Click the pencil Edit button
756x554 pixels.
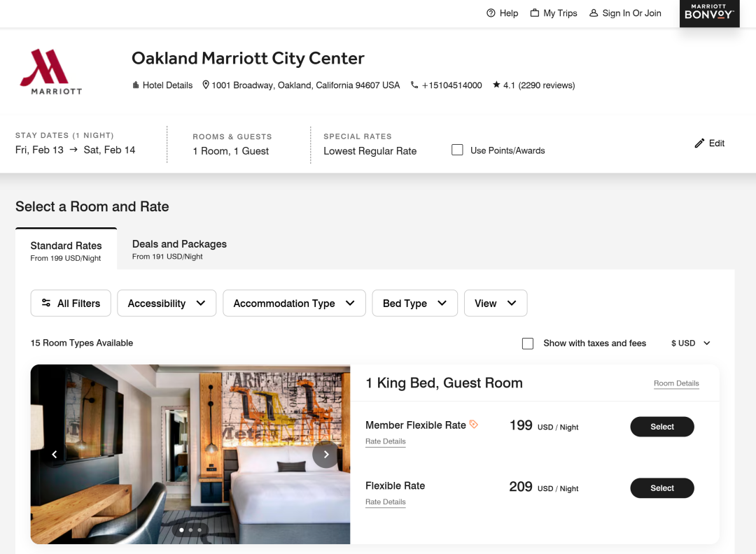(x=709, y=143)
